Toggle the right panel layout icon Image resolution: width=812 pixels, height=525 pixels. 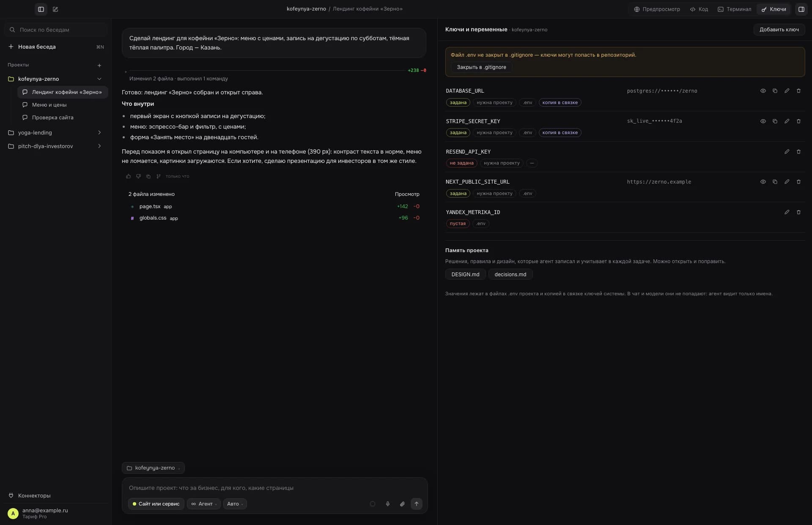pyautogui.click(x=801, y=9)
